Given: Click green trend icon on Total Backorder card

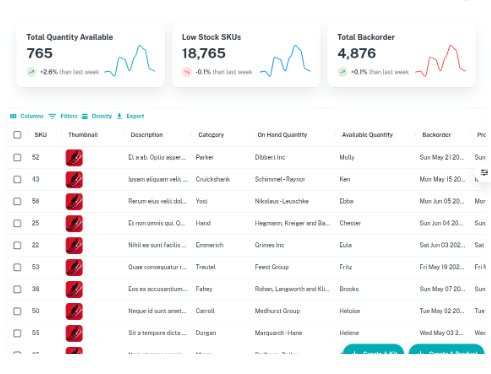Looking at the screenshot, I should 342,72.
